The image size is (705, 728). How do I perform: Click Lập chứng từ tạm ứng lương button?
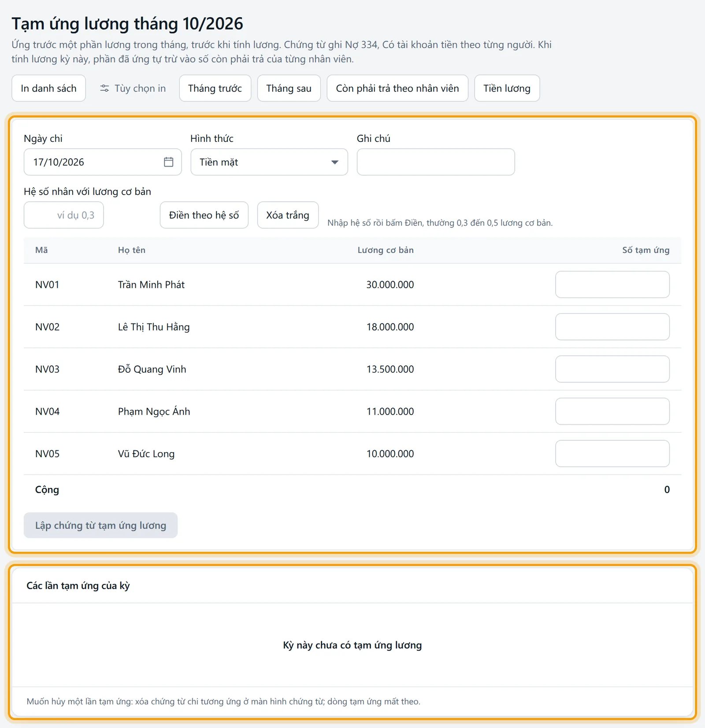100,525
